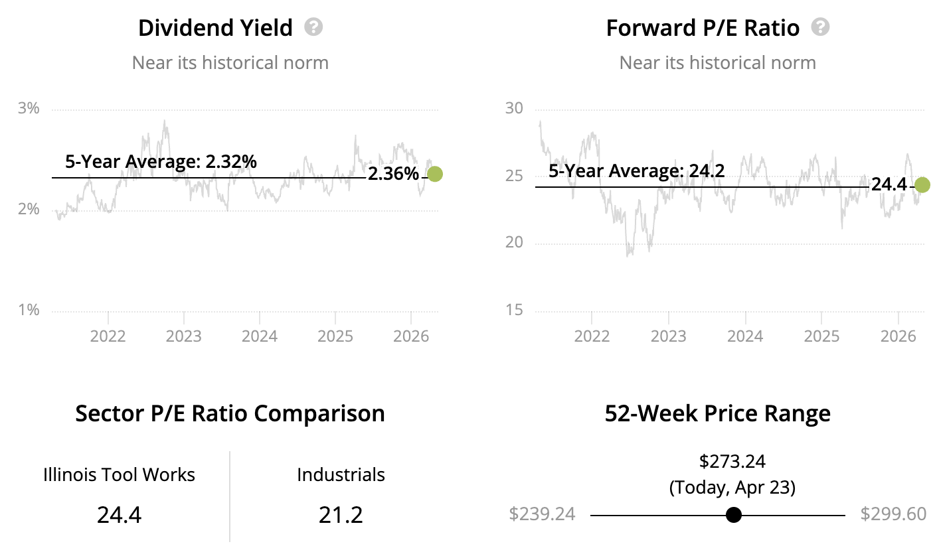
Task: Click the $239.24 52-week low price
Action: 542,514
